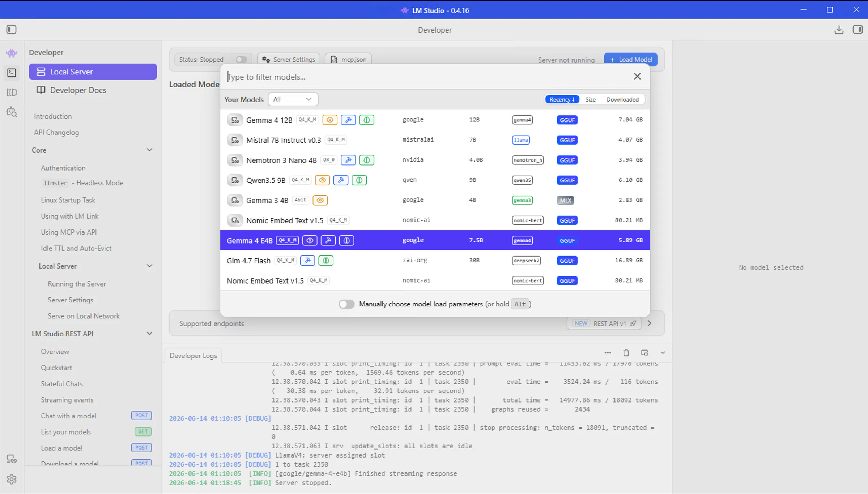Switch to the Developer Logs tab
This screenshot has height=494, width=868.
pyautogui.click(x=193, y=356)
